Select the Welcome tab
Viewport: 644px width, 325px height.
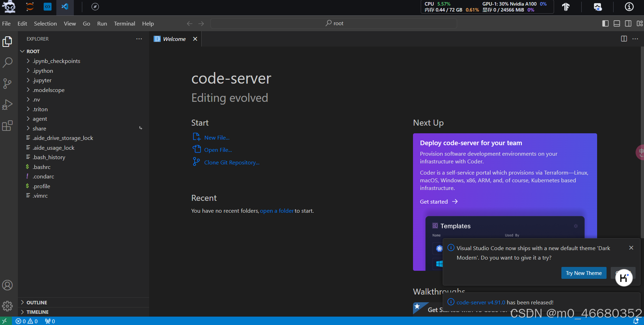click(x=174, y=39)
